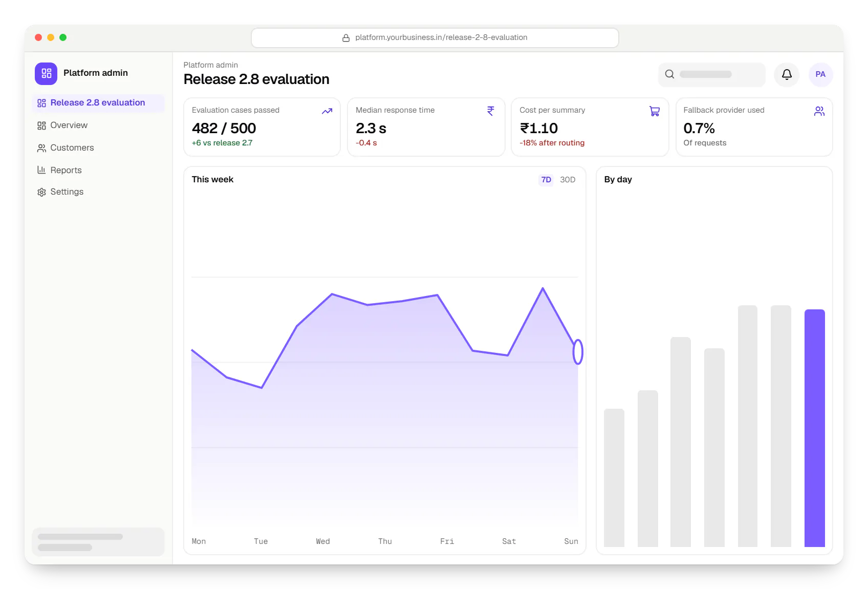Image resolution: width=868 pixels, height=589 pixels.
Task: Select the highlighted purple bar in By day
Action: click(814, 428)
